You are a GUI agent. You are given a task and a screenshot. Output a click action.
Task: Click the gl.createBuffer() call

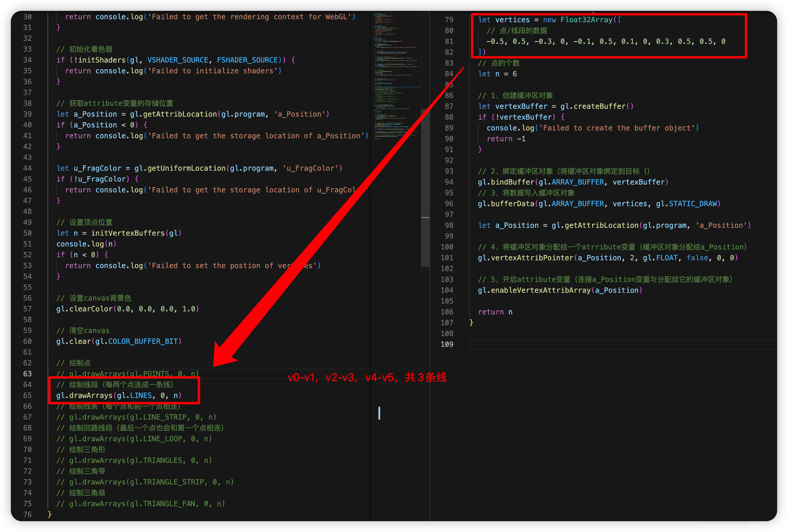coord(596,106)
